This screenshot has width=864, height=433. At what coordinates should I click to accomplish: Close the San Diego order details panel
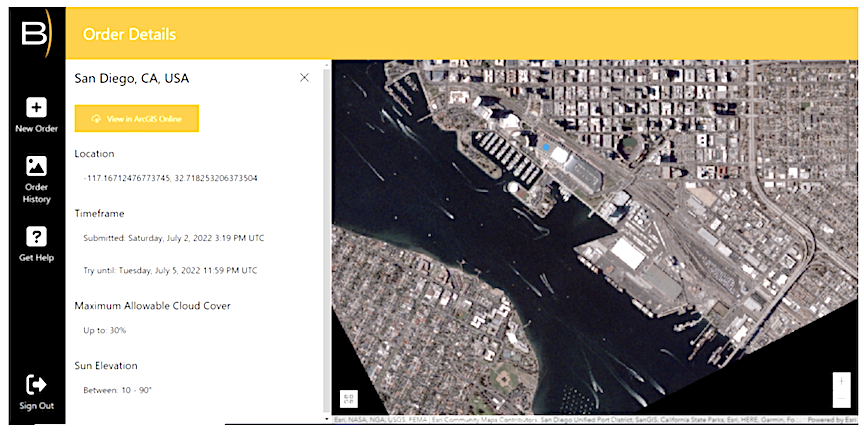coord(305,78)
